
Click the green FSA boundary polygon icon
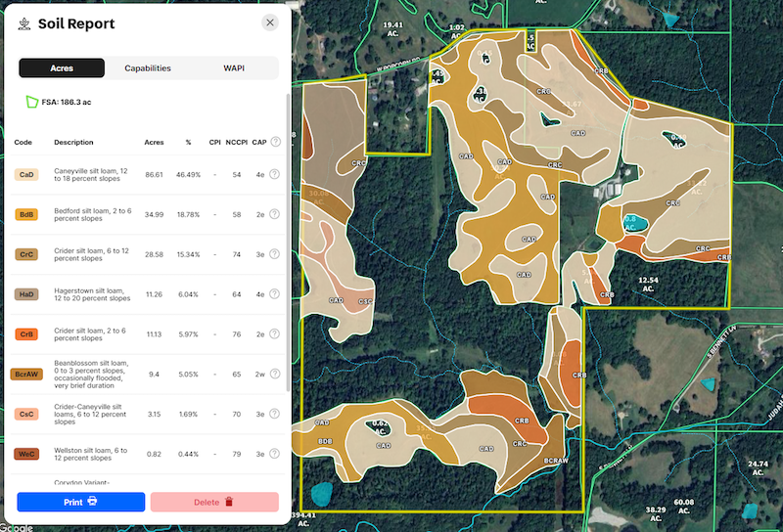coord(32,101)
